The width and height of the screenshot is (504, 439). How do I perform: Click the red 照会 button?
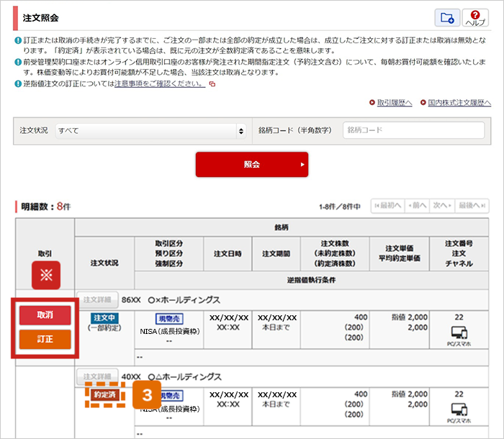[x=252, y=165]
